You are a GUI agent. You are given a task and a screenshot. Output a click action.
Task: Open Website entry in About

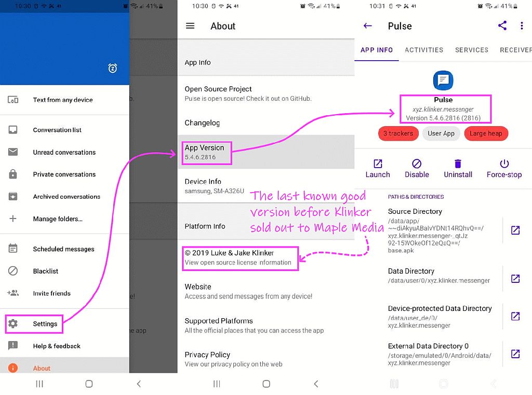tap(266, 291)
